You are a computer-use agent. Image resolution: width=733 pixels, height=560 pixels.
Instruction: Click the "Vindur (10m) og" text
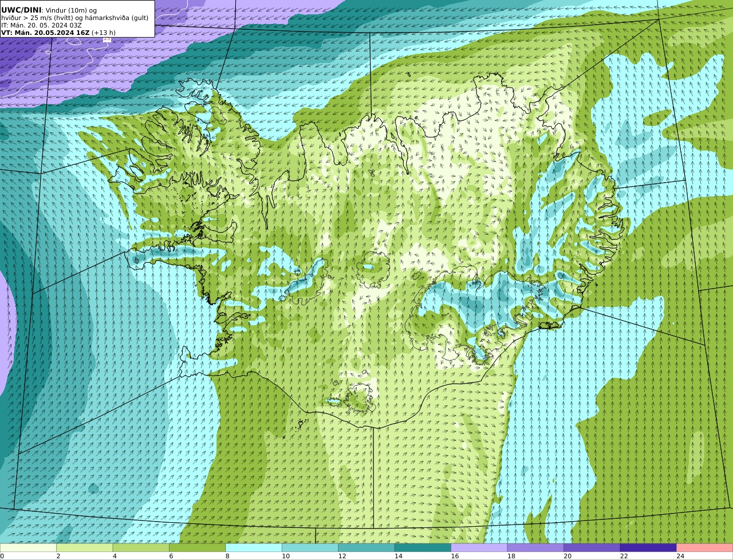point(71,10)
